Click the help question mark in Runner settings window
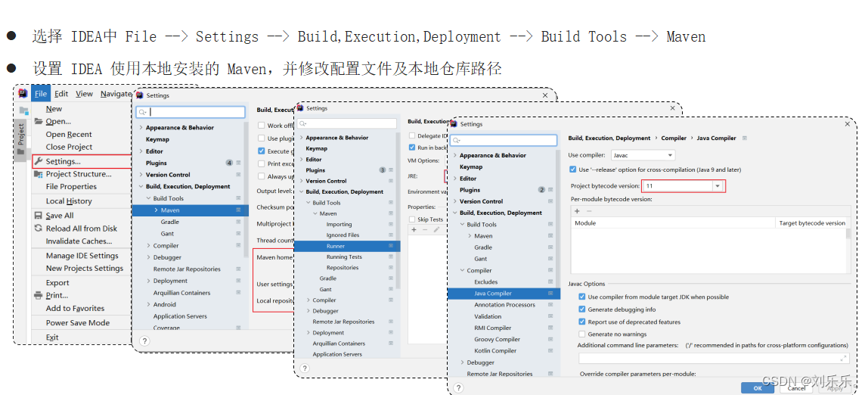Screen dimensions: 868x395 point(305,368)
